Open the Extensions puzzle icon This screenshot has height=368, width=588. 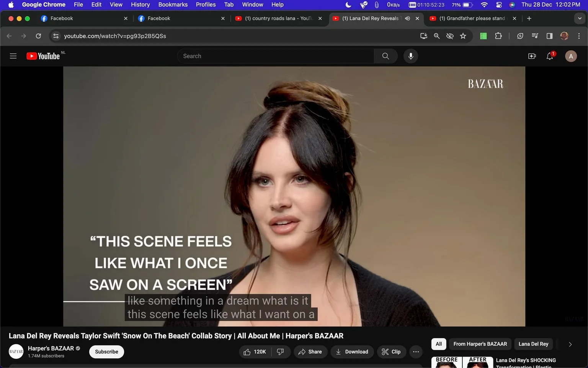point(498,36)
